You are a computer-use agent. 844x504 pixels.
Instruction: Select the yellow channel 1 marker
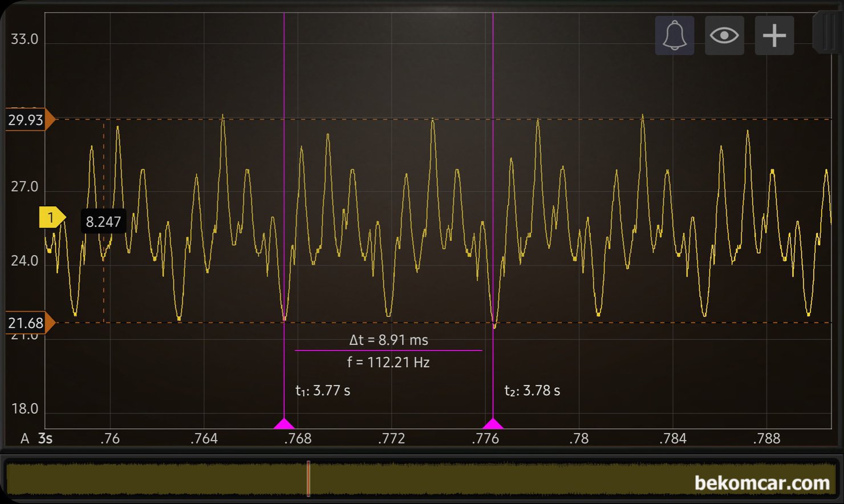(52, 217)
